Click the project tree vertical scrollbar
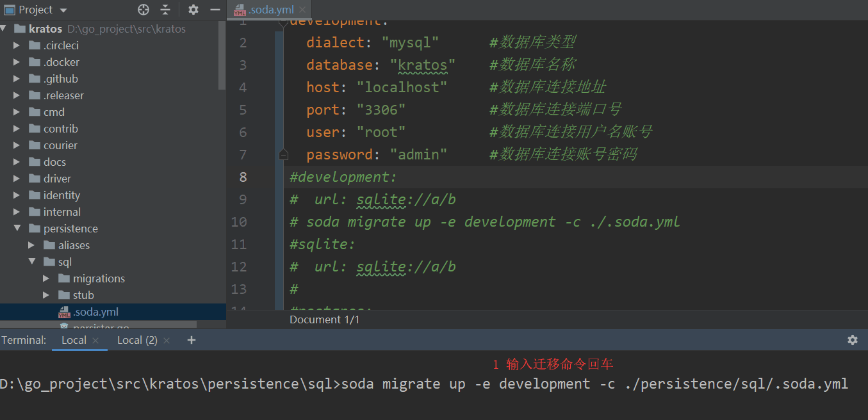Screen dimensions: 868x420 point(222,54)
